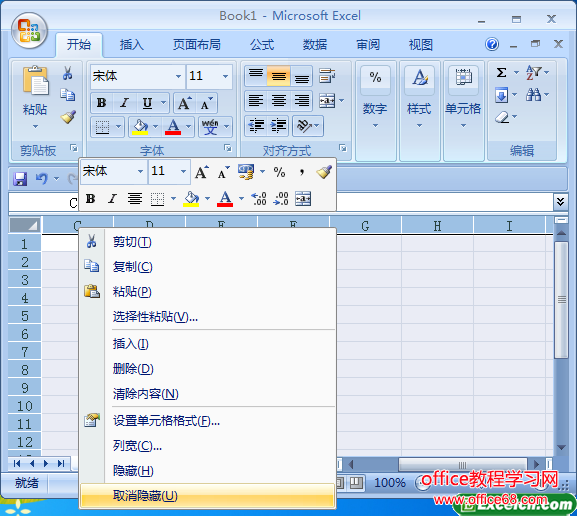Open the mini toolbar font size dropdown
577x516 pixels.
tap(183, 172)
